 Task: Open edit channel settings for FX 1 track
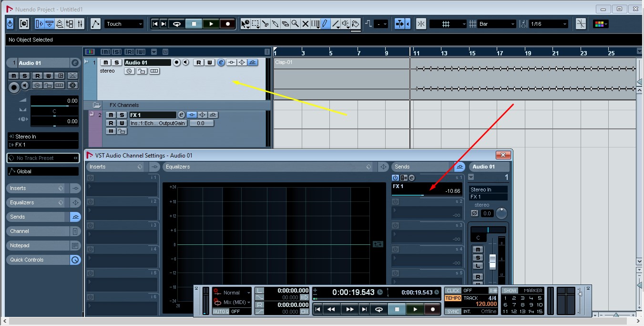click(x=181, y=115)
